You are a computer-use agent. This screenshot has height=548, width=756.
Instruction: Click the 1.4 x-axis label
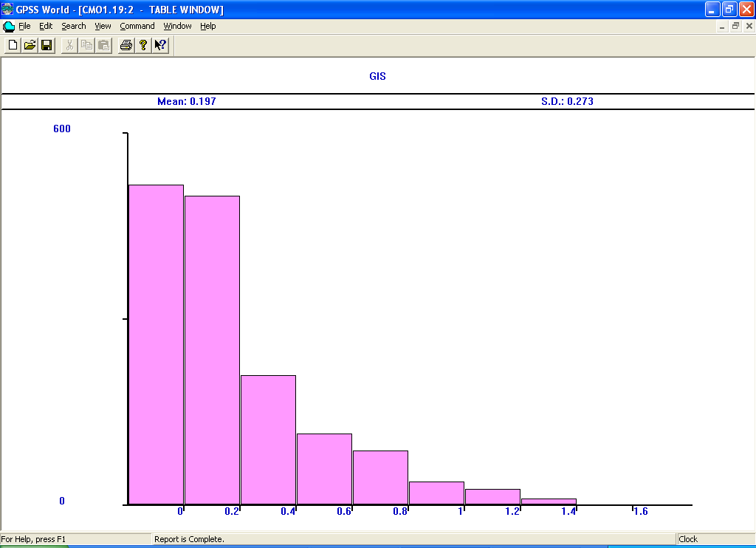pyautogui.click(x=568, y=511)
